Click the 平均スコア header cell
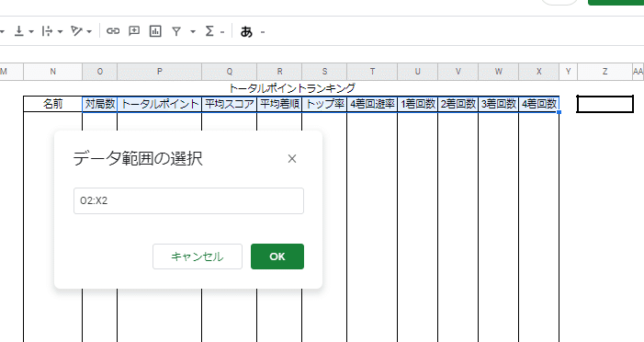 pos(229,104)
